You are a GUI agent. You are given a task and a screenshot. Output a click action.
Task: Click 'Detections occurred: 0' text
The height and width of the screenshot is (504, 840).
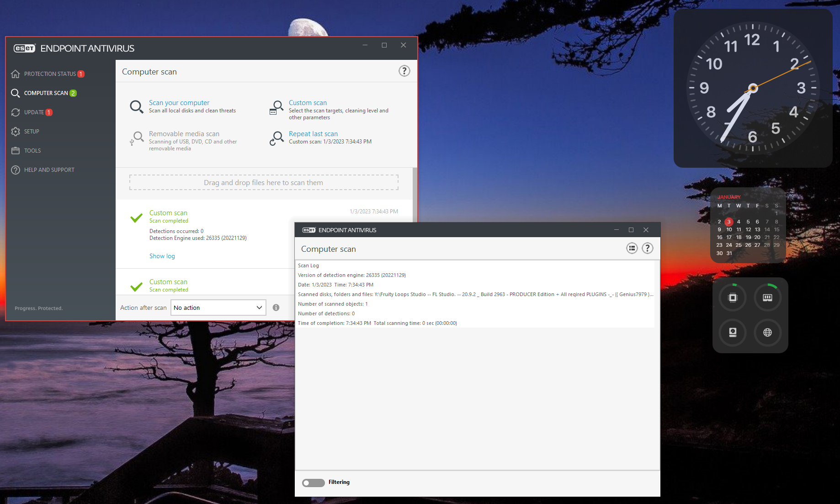pyautogui.click(x=176, y=231)
